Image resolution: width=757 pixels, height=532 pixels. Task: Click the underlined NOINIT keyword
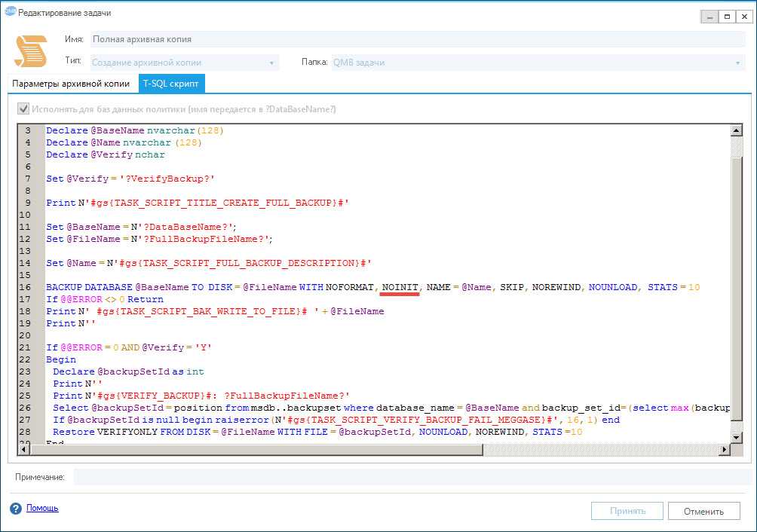pos(400,287)
